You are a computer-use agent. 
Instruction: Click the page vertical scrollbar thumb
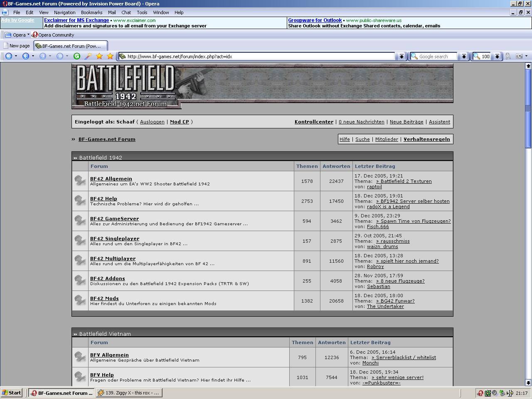(x=528, y=108)
